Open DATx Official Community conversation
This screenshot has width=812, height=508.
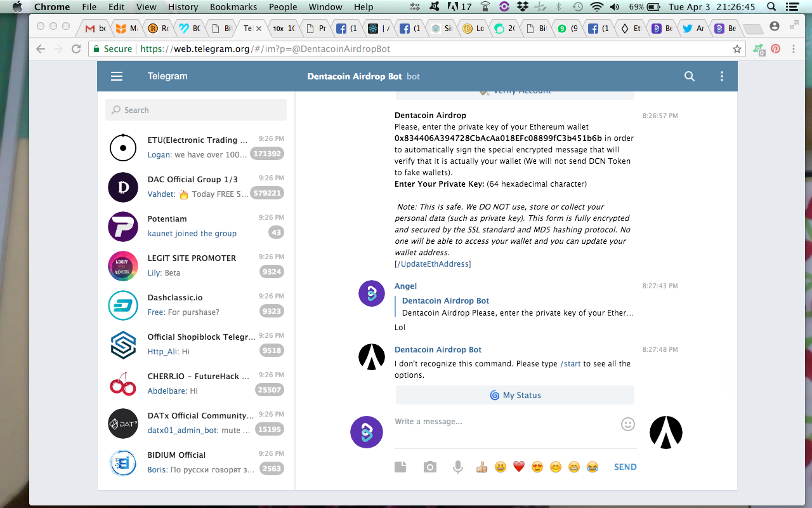(196, 424)
